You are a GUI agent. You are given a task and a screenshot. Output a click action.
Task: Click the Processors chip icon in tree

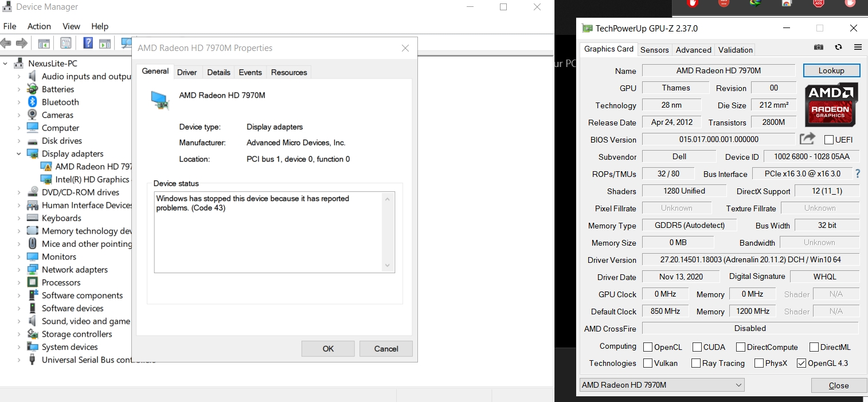click(33, 282)
